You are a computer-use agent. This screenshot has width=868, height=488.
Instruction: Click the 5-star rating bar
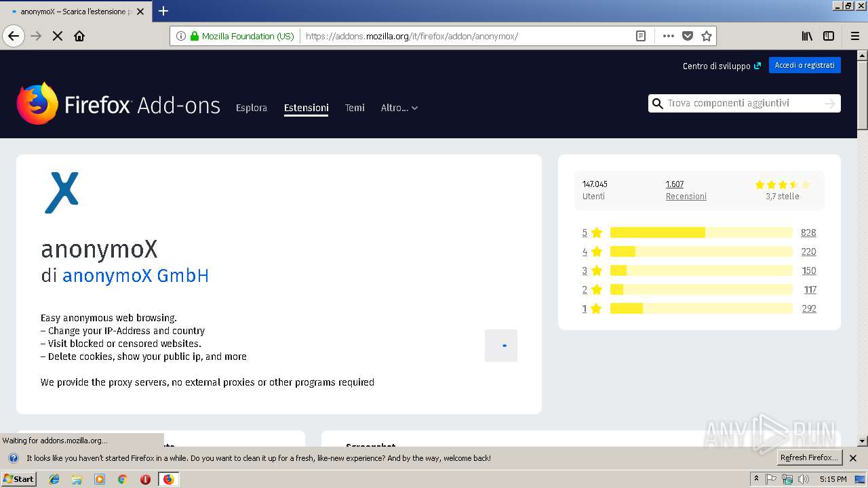coord(701,232)
